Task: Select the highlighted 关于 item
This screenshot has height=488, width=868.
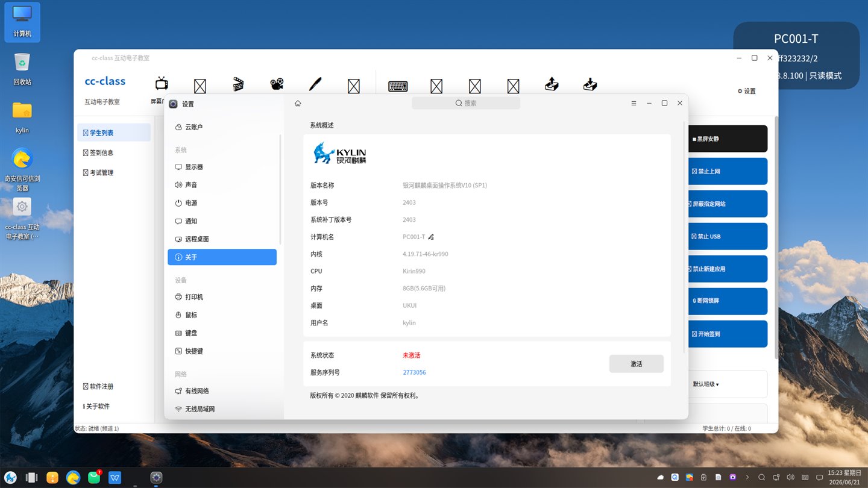Action: pyautogui.click(x=222, y=257)
